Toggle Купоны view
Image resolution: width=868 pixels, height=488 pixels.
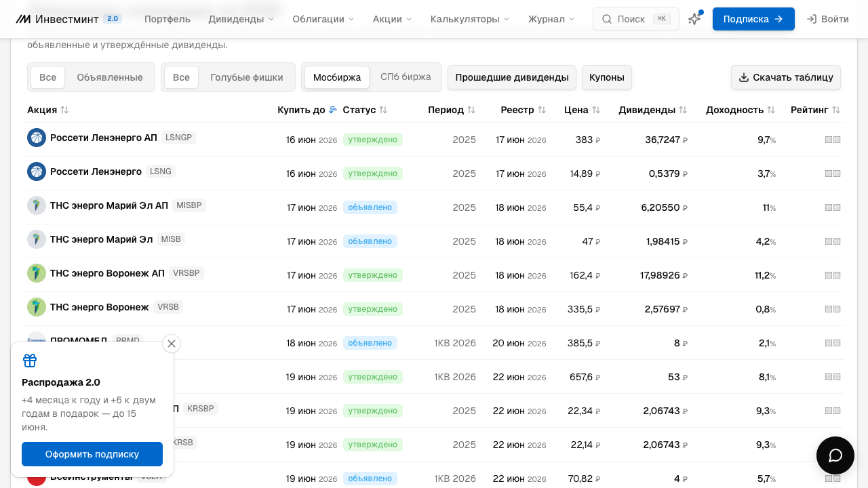[607, 77]
